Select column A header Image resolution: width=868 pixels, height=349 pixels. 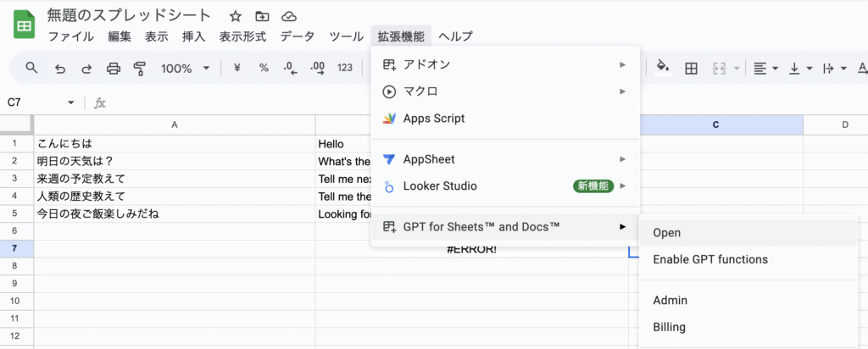pos(175,125)
